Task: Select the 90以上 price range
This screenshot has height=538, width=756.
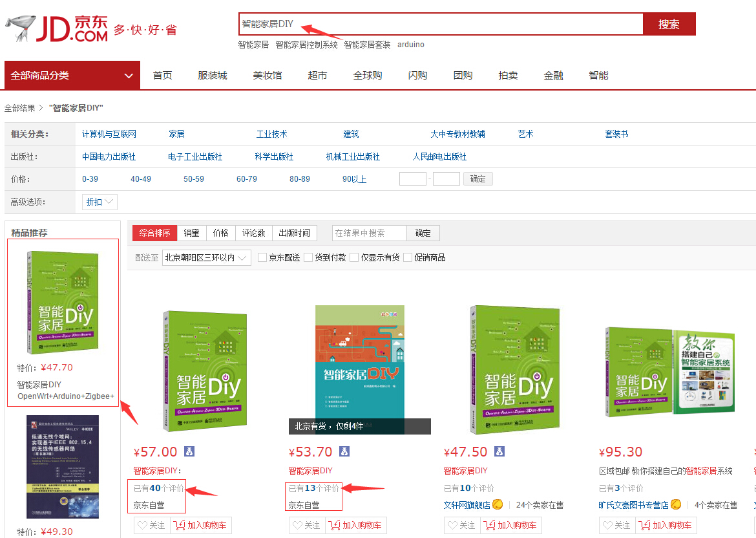Action: pos(354,179)
